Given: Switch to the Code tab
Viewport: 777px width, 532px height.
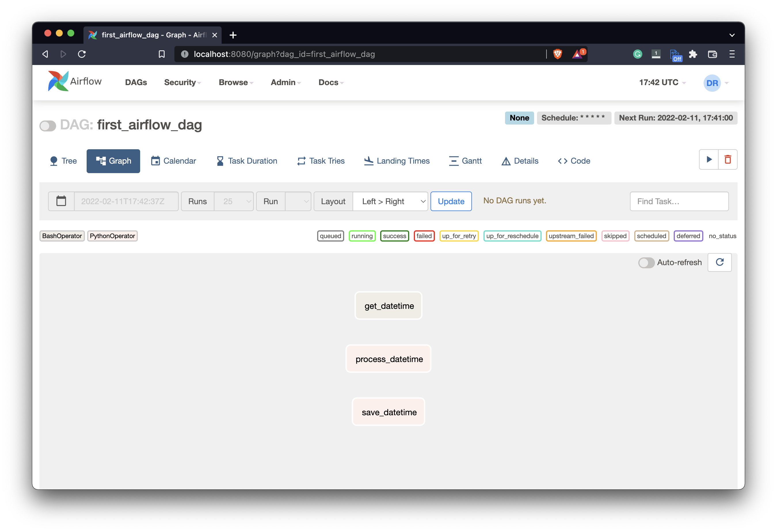Looking at the screenshot, I should pos(574,161).
